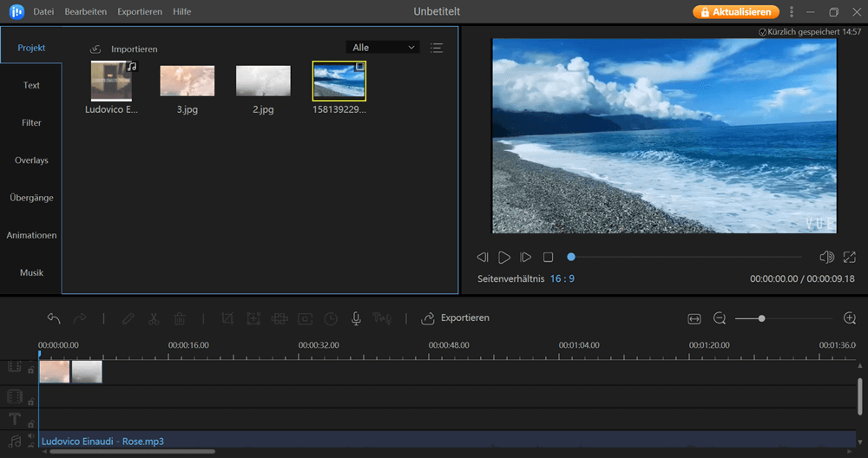Click the undo arrow in timeline toolbar
868x458 pixels.
click(x=54, y=318)
